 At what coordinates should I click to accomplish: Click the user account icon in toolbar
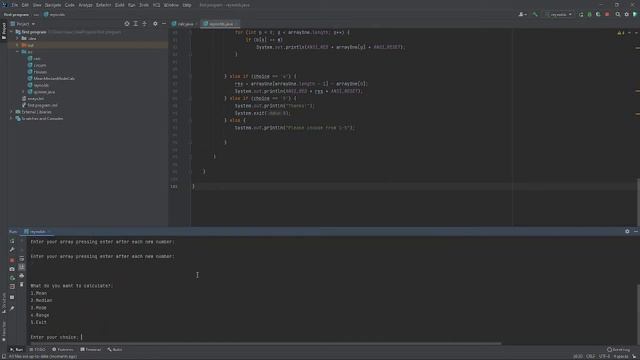pos(522,14)
